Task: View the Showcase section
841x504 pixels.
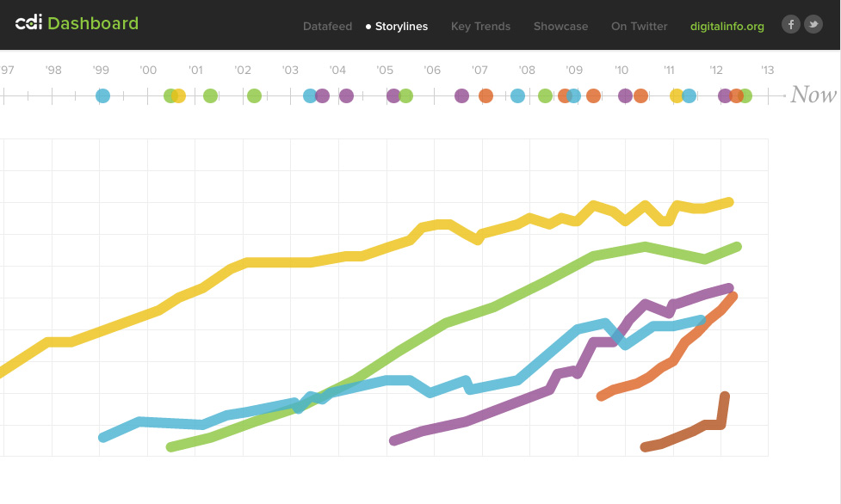Action: pyautogui.click(x=560, y=27)
